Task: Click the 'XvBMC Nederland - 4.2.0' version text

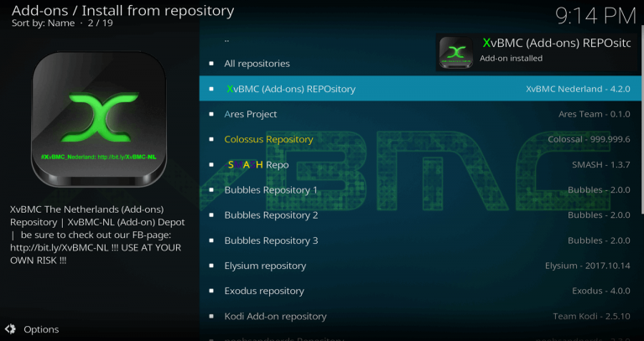Action: 578,89
